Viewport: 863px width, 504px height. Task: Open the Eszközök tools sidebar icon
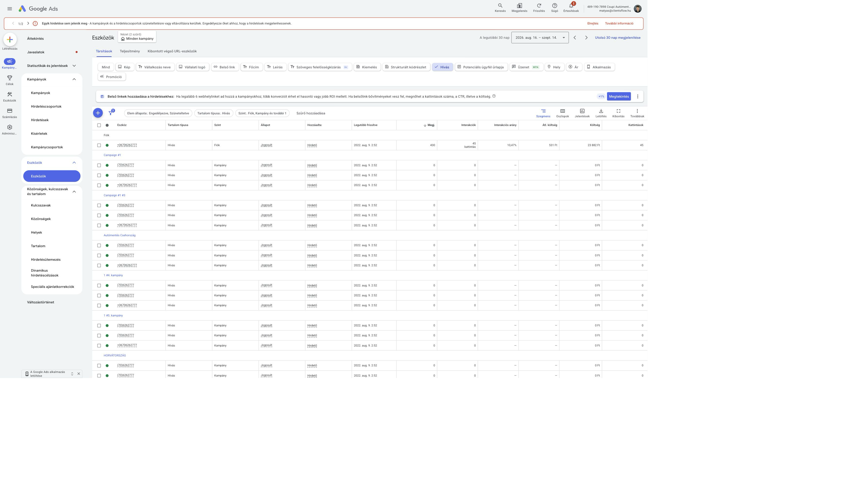click(x=10, y=94)
